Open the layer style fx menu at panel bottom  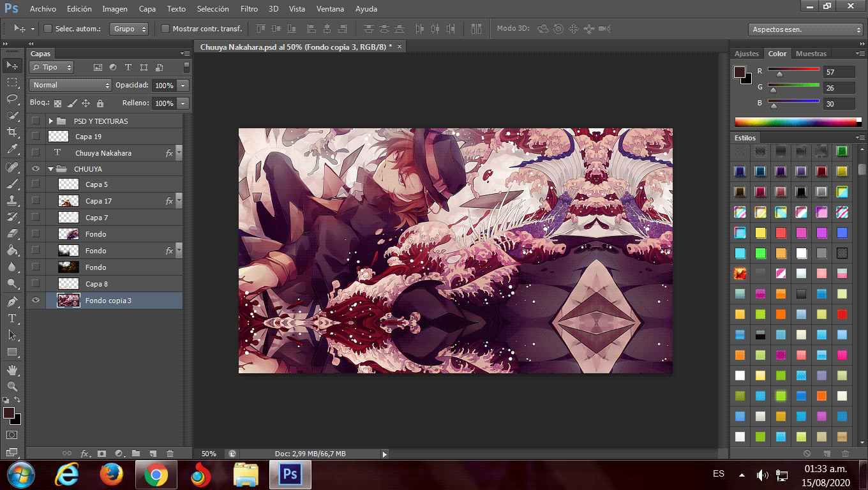click(85, 454)
